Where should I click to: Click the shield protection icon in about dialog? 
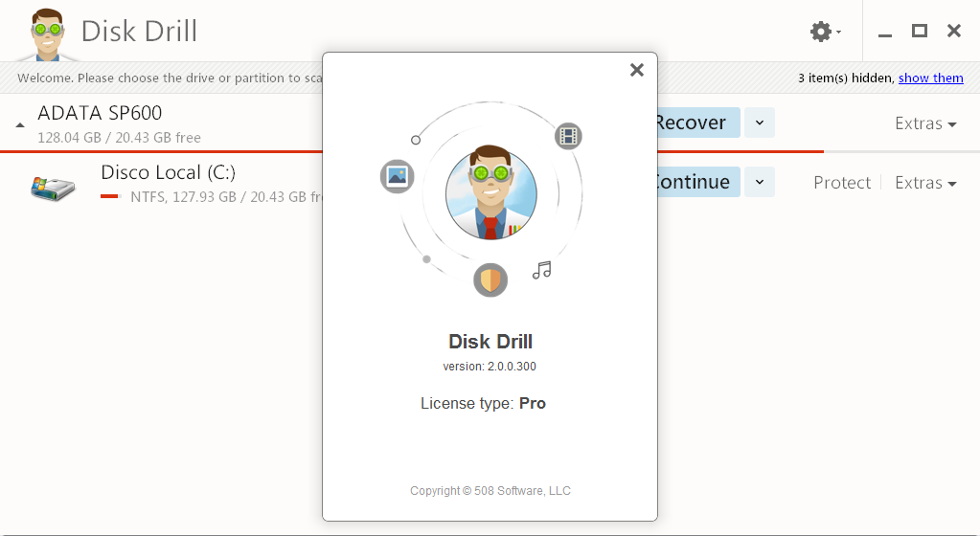tap(490, 279)
